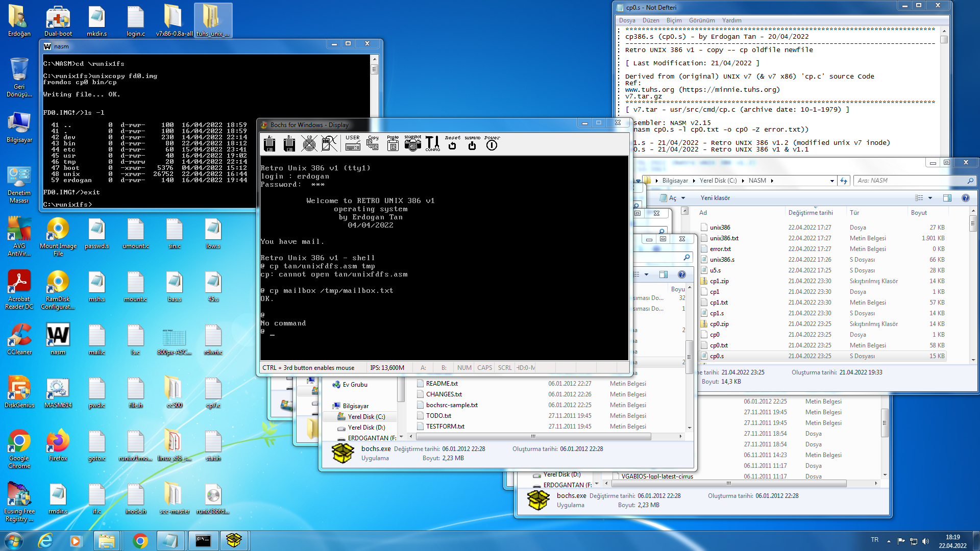
Task: Click the Bochs floppy A: drive icon
Action: tap(269, 144)
